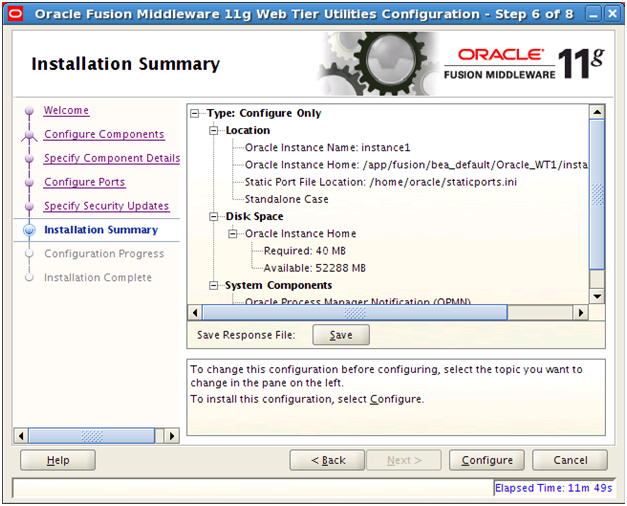Image resolution: width=627 pixels, height=506 pixels.
Task: Click the steps pane scroll left arrow
Action: click(21, 436)
